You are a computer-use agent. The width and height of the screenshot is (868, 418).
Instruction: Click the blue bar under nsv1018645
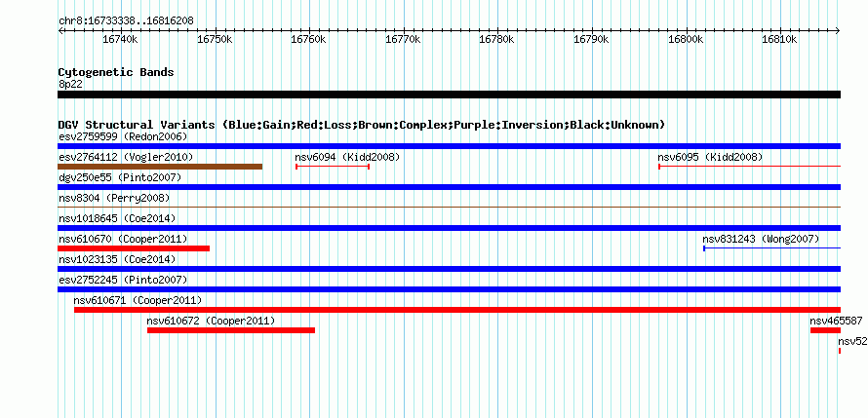pos(449,228)
